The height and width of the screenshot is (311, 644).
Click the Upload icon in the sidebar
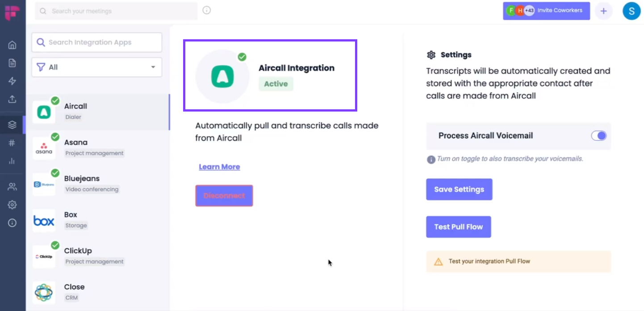click(x=12, y=99)
